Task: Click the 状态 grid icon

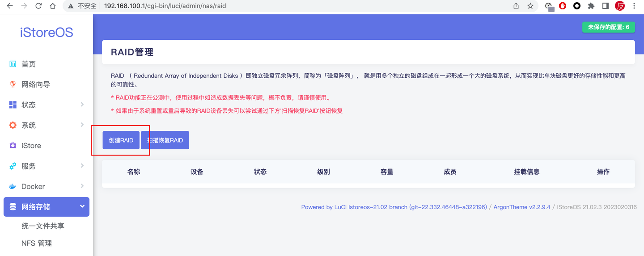Action: tap(13, 105)
